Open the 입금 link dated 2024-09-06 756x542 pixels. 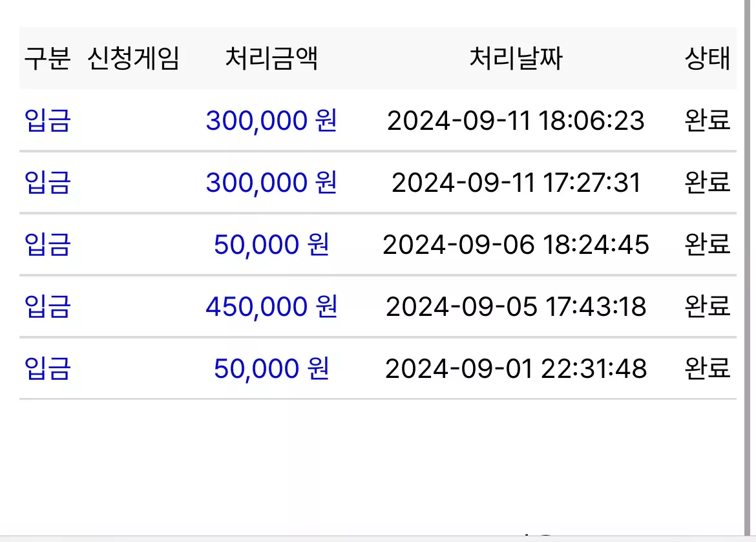(47, 244)
